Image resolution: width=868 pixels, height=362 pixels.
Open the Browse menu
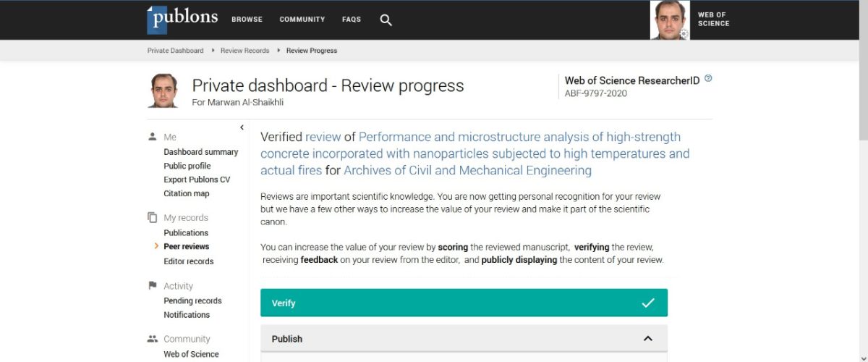coord(247,20)
